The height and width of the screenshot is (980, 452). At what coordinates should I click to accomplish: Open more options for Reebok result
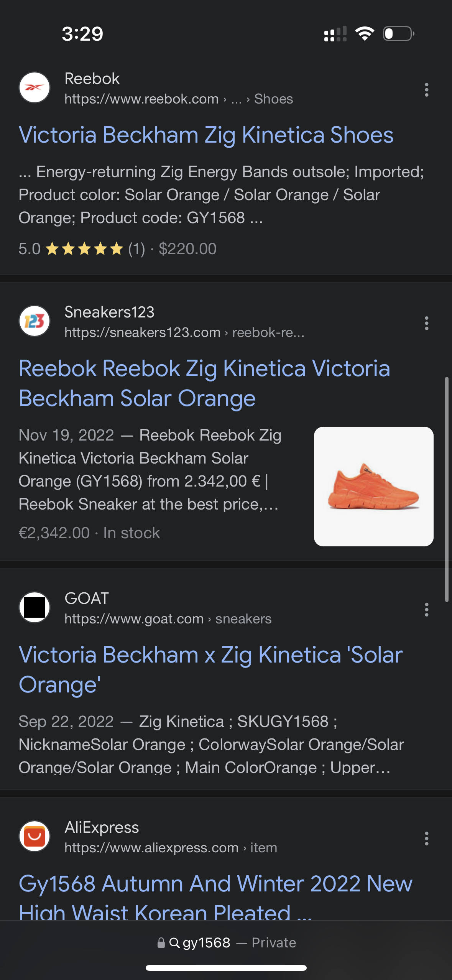(x=426, y=90)
